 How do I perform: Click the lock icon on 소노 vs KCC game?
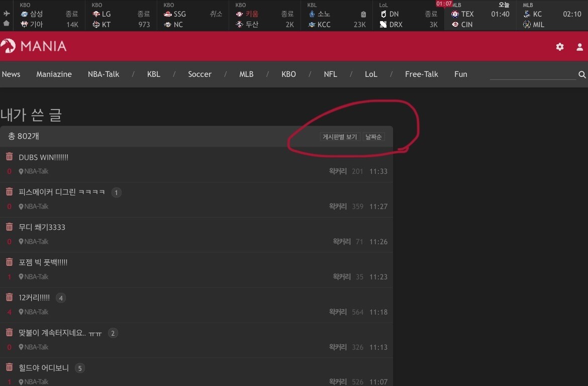(x=363, y=14)
